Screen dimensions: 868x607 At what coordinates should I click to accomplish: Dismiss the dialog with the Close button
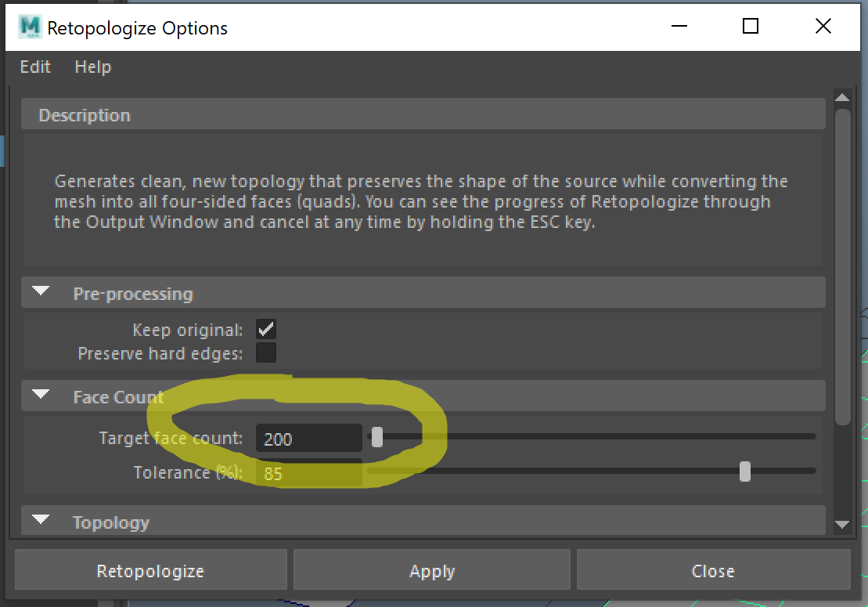click(x=713, y=570)
